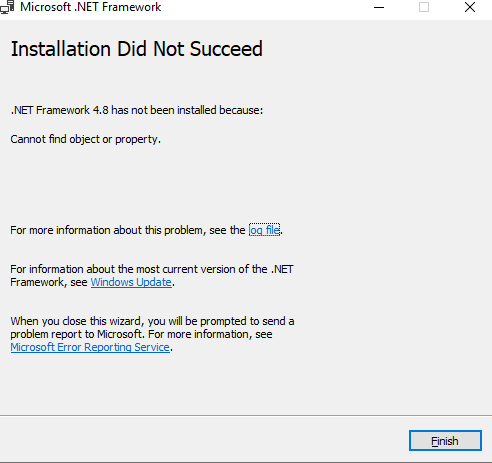Click the Finish button
492x463 pixels.
click(x=445, y=441)
